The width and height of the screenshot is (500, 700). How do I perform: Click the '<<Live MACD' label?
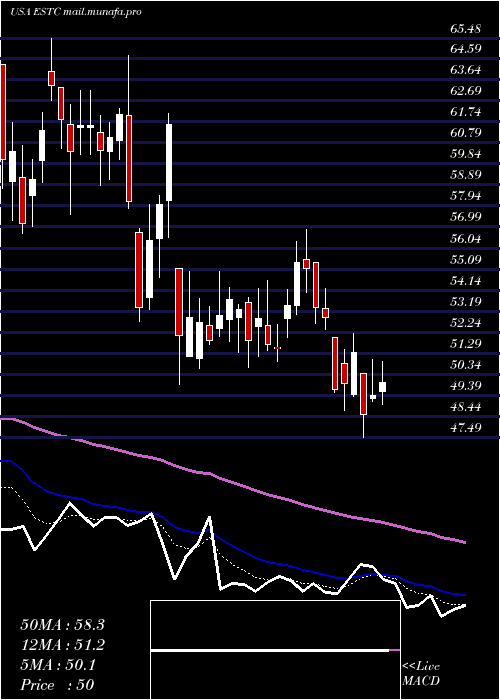pyautogui.click(x=421, y=674)
